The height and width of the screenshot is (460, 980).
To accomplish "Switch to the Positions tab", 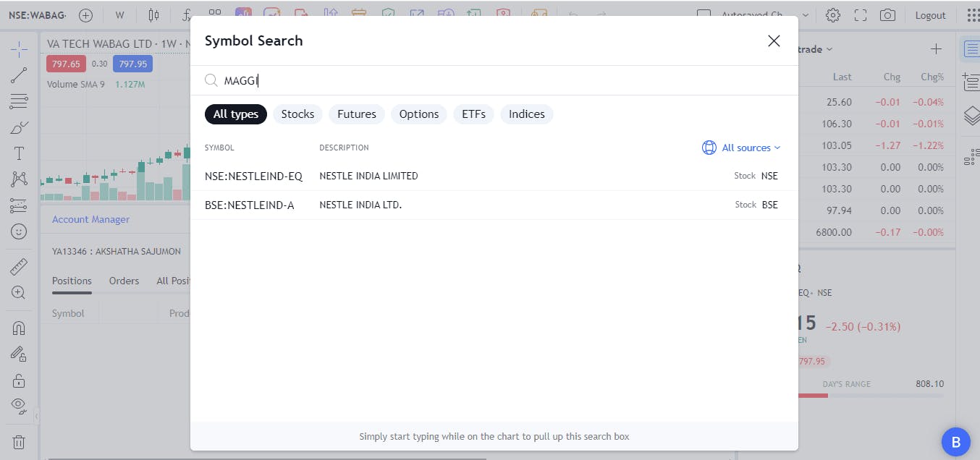I will [x=72, y=281].
